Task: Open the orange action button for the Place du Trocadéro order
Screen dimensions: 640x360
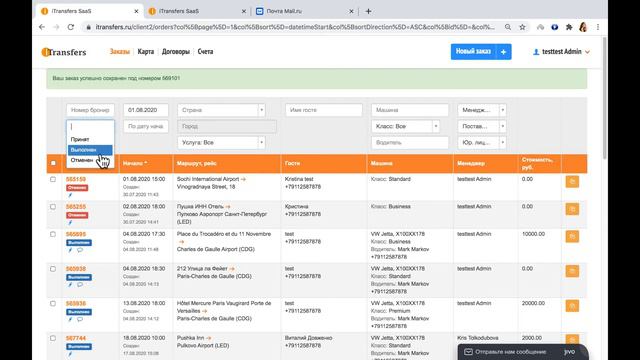Action: [572, 236]
